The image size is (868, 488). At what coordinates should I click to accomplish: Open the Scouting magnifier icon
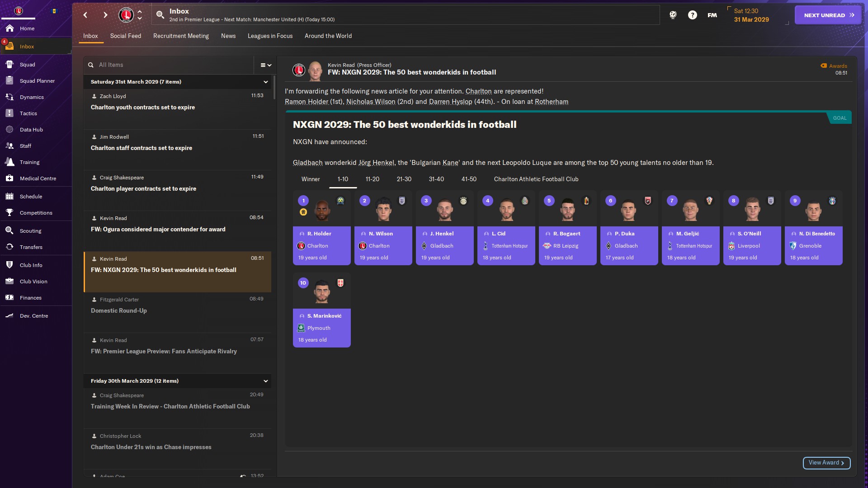tap(9, 231)
